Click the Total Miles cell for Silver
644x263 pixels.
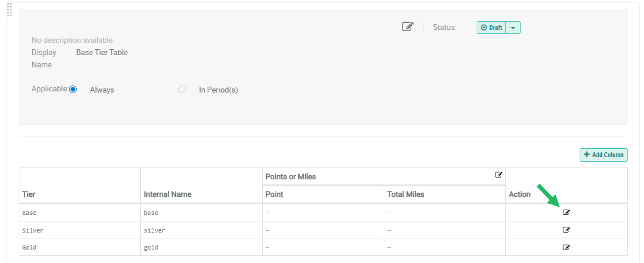[445, 230]
